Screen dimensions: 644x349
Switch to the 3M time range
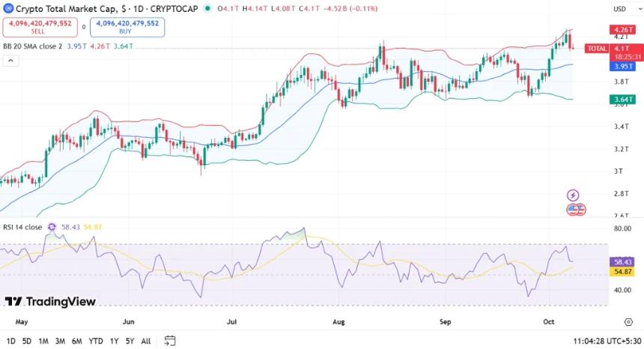pyautogui.click(x=60, y=341)
